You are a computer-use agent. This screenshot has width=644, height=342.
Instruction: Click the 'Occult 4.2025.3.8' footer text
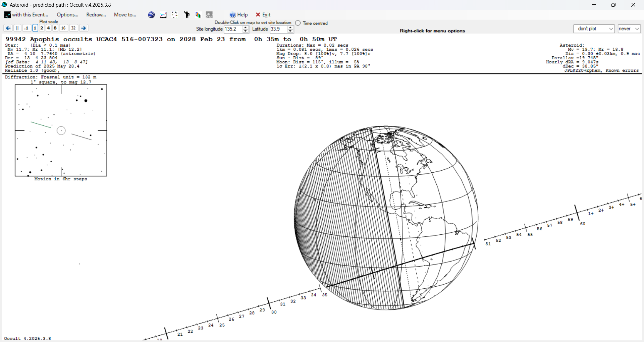pos(28,339)
